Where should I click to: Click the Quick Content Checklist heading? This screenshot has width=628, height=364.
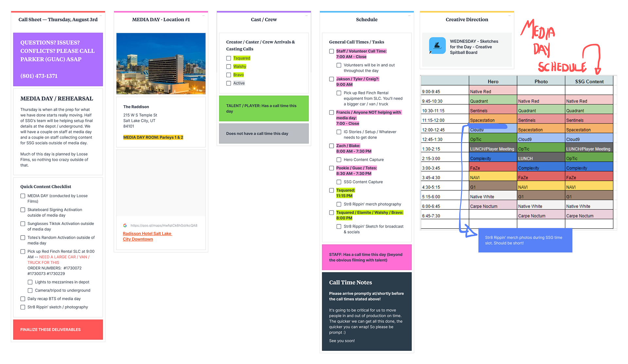tap(46, 187)
